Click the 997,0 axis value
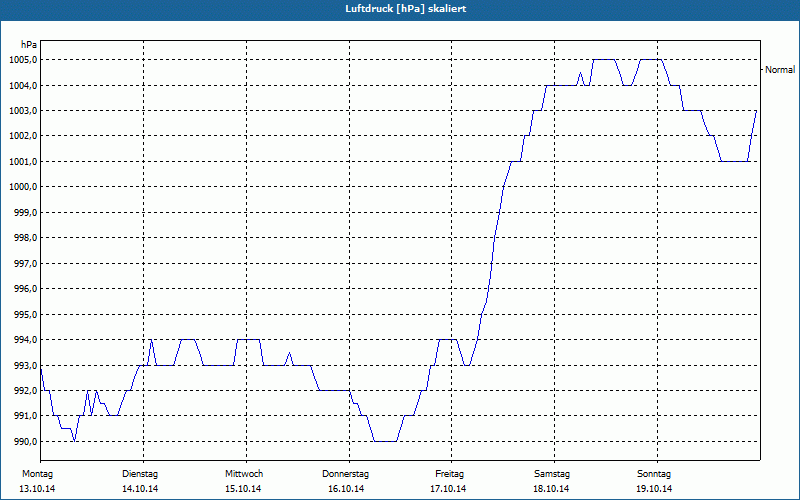Viewport: 800px width, 500px height. [26, 263]
